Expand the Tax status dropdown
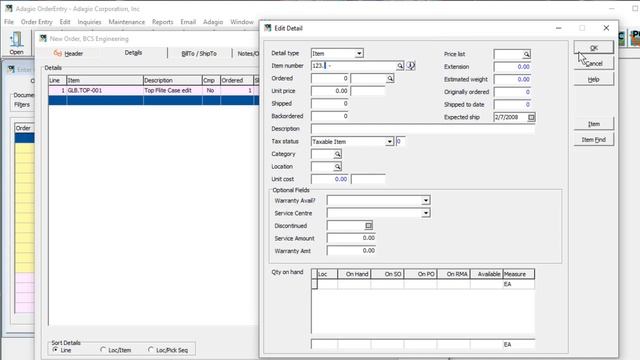The width and height of the screenshot is (640, 360). click(x=389, y=142)
